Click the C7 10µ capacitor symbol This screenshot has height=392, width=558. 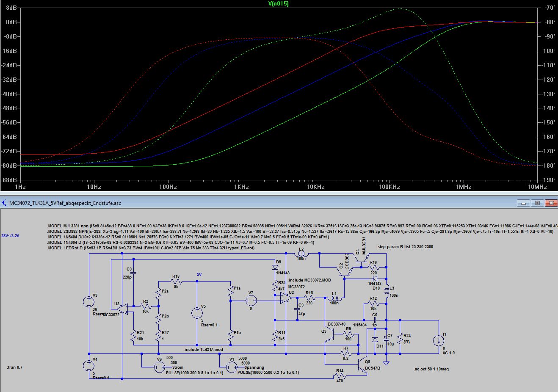tap(386, 340)
